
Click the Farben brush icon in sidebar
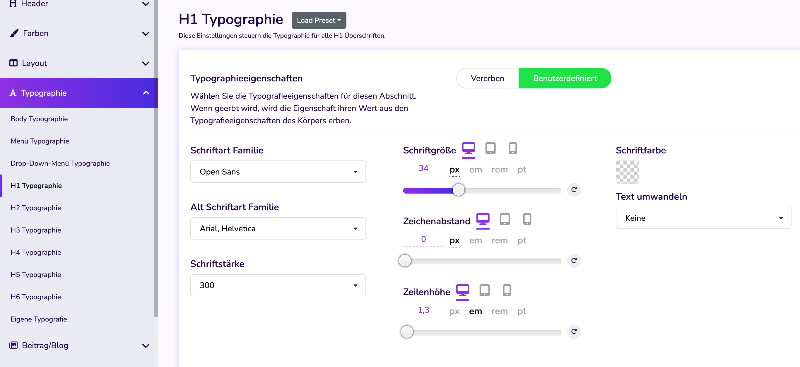pos(14,33)
